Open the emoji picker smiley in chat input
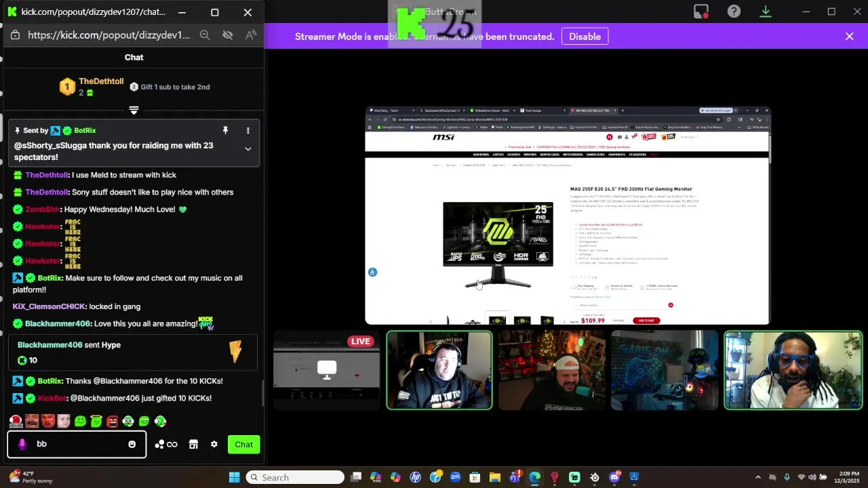This screenshot has width=868, height=488. coord(132,445)
